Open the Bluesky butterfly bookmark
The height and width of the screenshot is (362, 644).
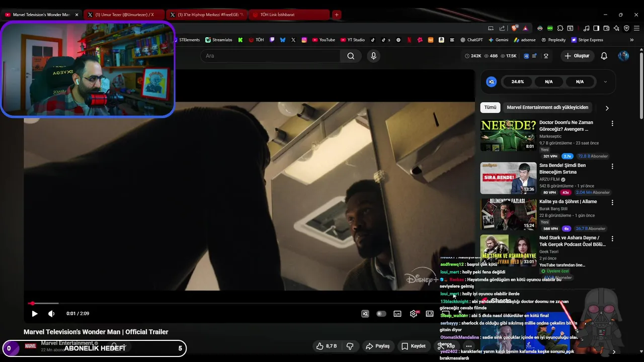283,40
